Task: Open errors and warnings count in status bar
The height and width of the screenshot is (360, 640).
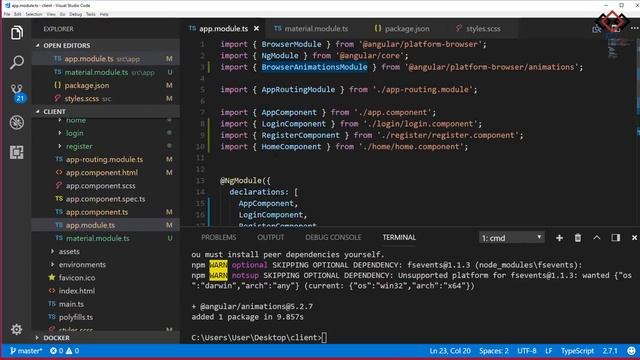Action: pyautogui.click(x=64, y=351)
